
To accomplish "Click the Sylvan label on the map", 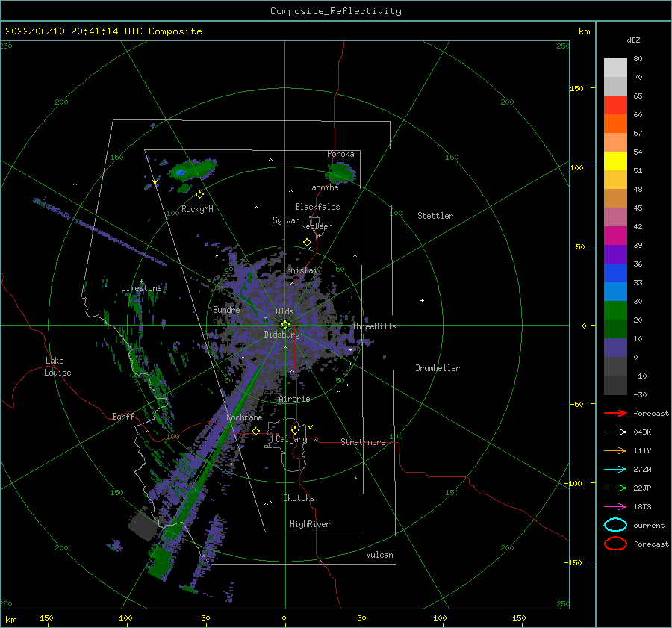I will pyautogui.click(x=286, y=220).
